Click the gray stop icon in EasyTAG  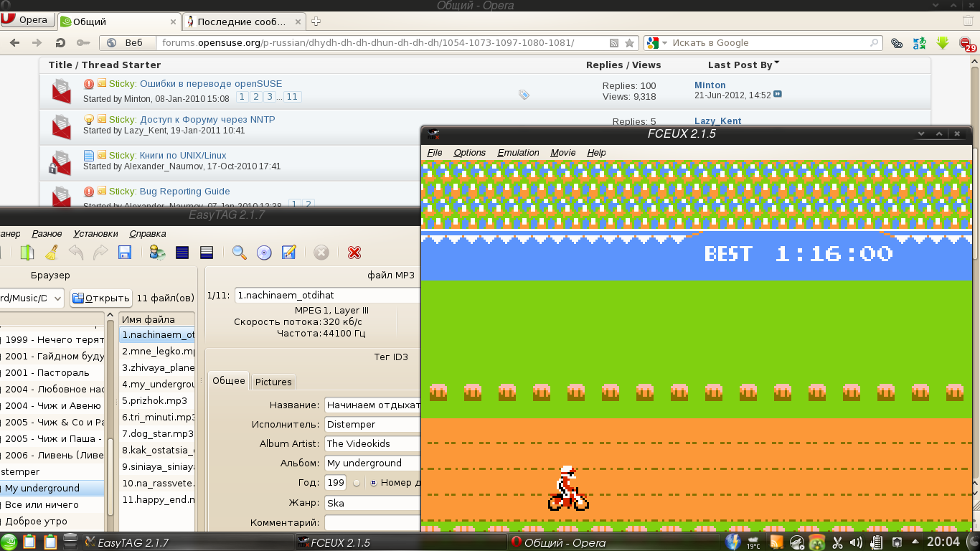(x=321, y=253)
